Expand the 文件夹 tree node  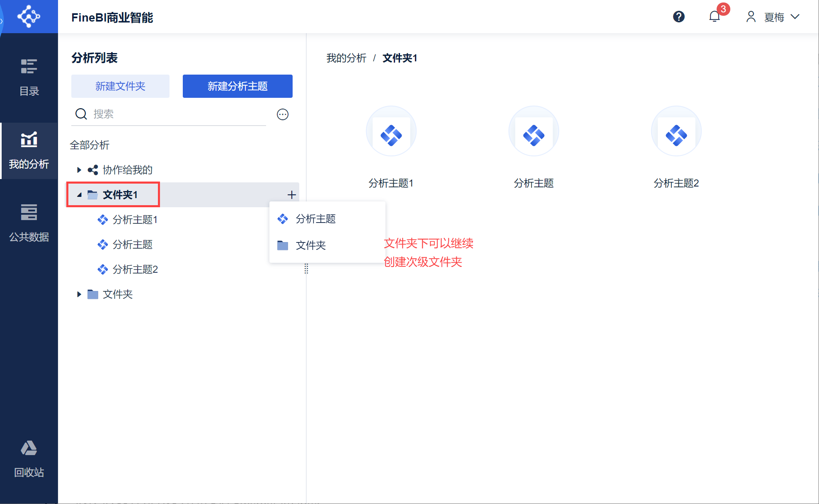(x=79, y=294)
